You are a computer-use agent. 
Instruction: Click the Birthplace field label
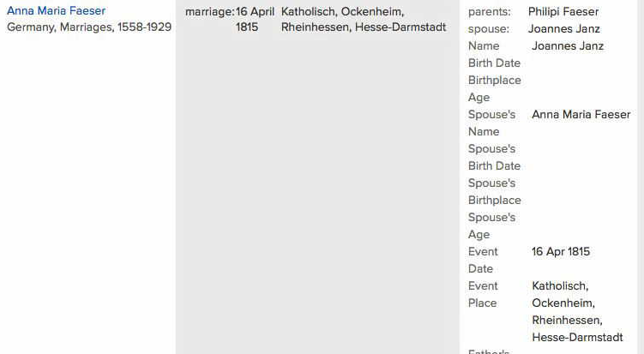494,81
